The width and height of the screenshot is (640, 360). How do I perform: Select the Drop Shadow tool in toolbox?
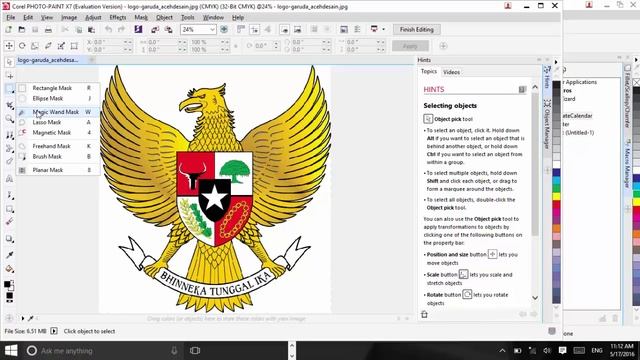pos(9,239)
